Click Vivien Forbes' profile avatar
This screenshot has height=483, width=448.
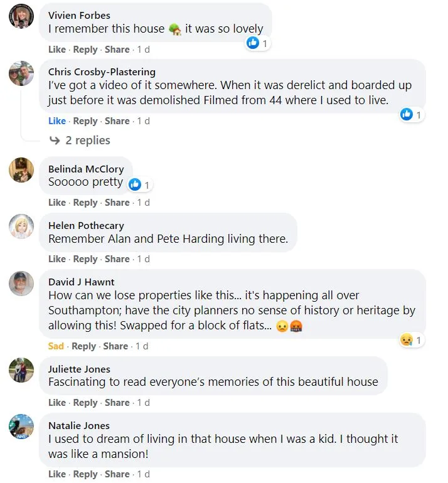(x=21, y=16)
